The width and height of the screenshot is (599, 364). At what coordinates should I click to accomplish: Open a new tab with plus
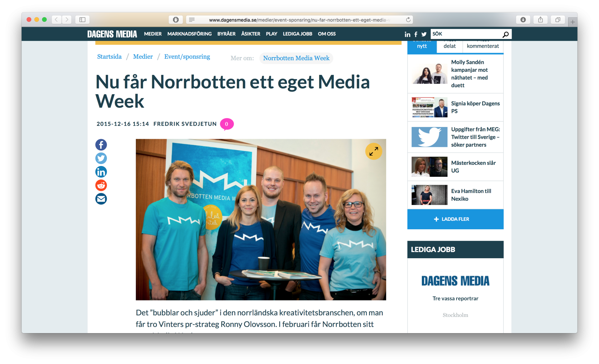point(572,22)
